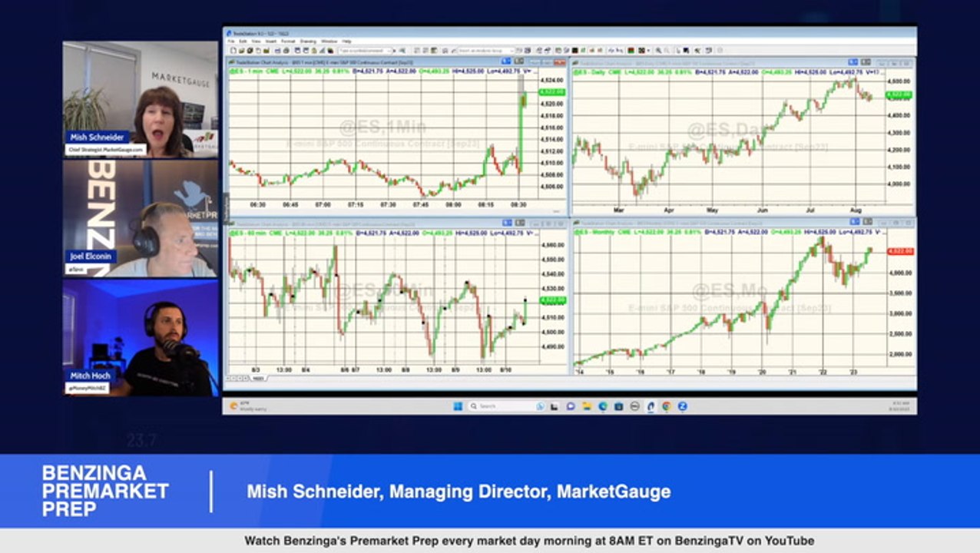Click in the symbol command entry box
This screenshot has height=553, width=980.
point(363,51)
